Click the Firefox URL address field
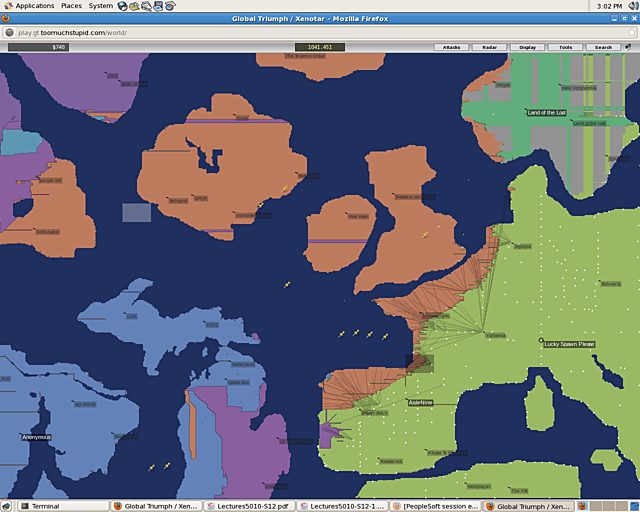 pyautogui.click(x=318, y=33)
